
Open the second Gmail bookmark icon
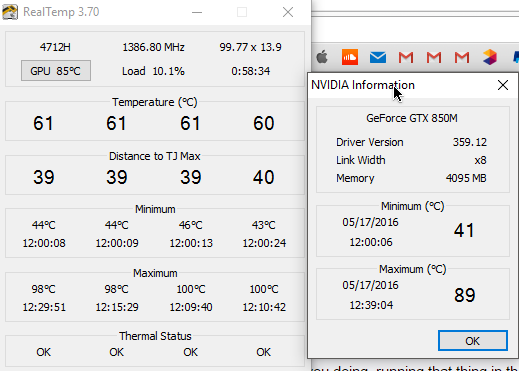pos(434,57)
